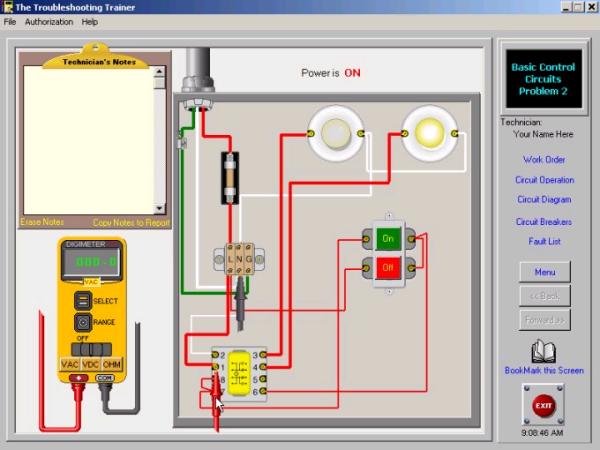Click the meter red plus jack

click(78, 378)
